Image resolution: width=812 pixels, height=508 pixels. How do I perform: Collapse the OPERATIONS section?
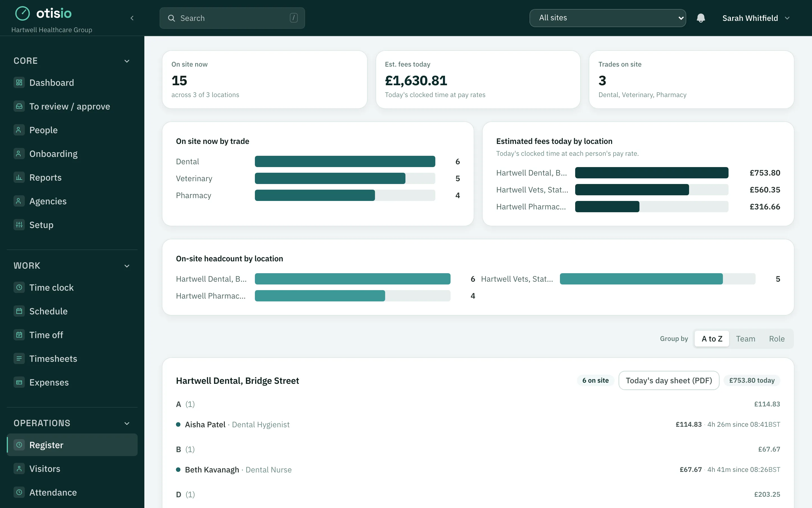click(127, 423)
